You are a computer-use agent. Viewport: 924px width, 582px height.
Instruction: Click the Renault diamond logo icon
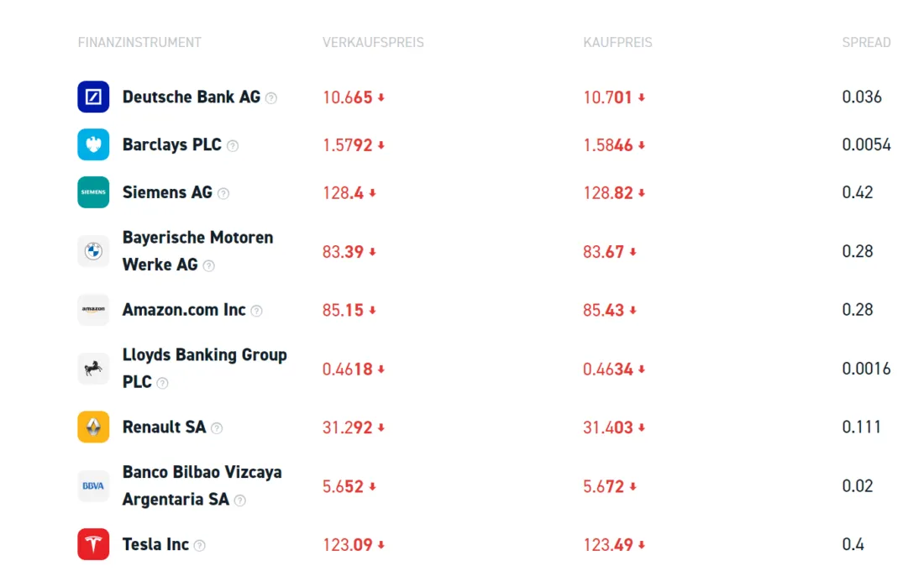(x=93, y=427)
